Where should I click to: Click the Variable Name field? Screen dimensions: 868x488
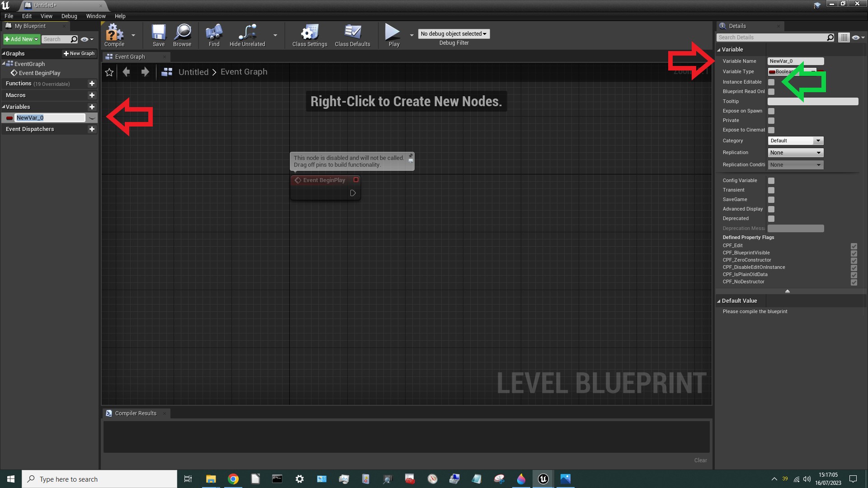coord(796,61)
